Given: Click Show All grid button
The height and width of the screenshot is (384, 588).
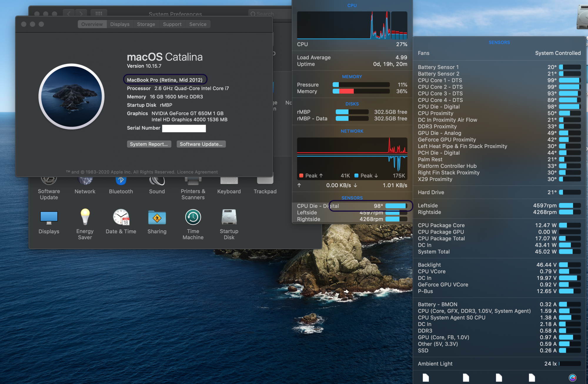Looking at the screenshot, I should (99, 14).
